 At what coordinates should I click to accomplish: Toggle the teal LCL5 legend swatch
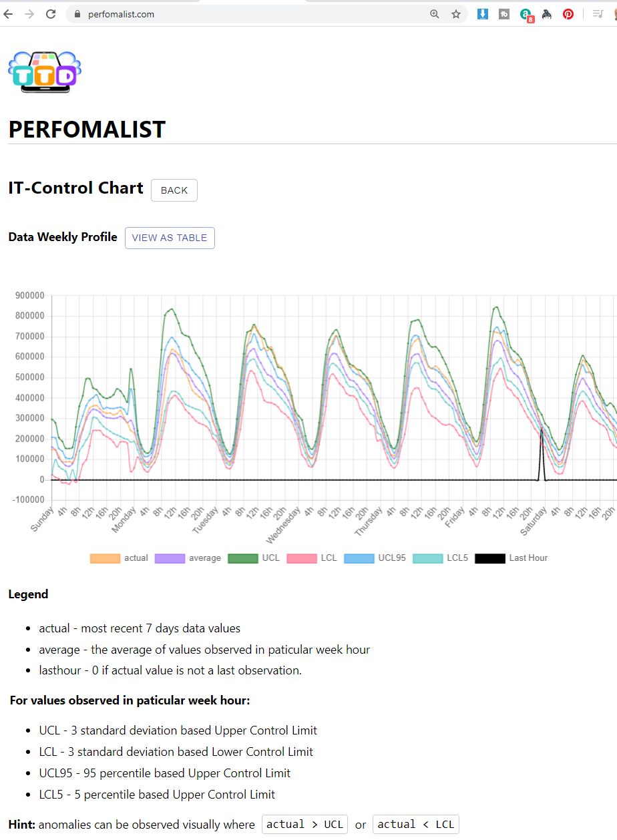[x=427, y=558]
